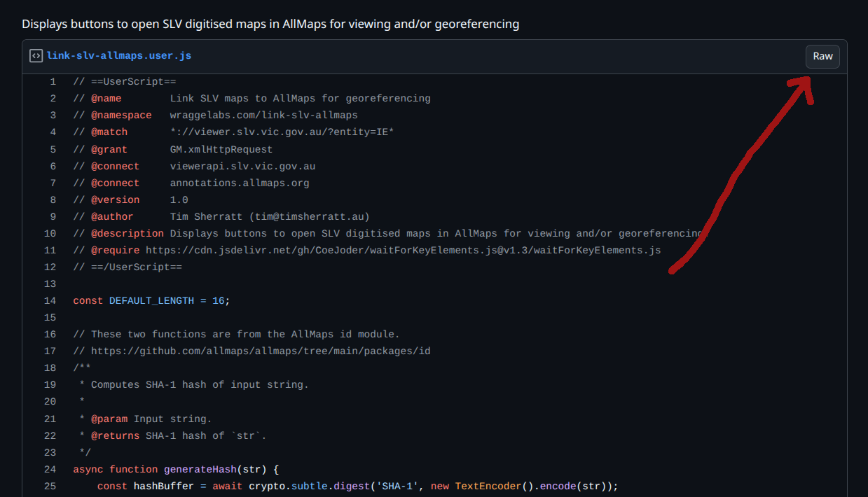Click the generateHash function name
The height and width of the screenshot is (497, 868).
[200, 469]
